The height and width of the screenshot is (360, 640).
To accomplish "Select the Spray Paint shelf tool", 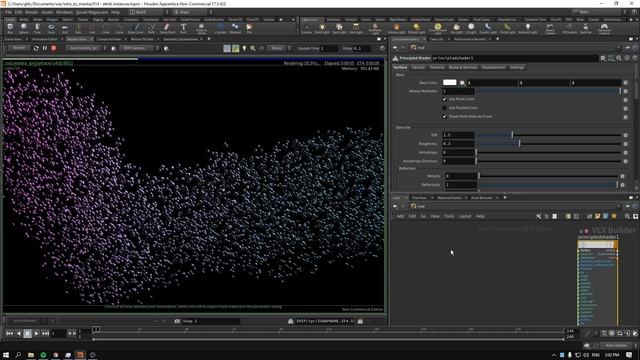I will point(167,28).
